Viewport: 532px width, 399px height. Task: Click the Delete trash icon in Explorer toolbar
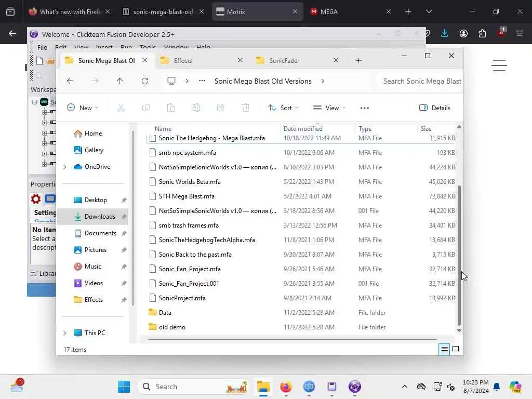click(245, 108)
